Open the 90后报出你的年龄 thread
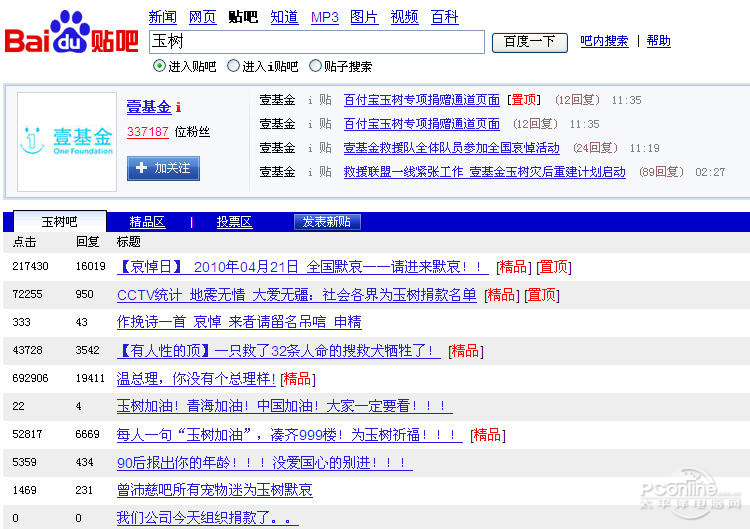Screen dimensions: 750x529 (x=265, y=463)
